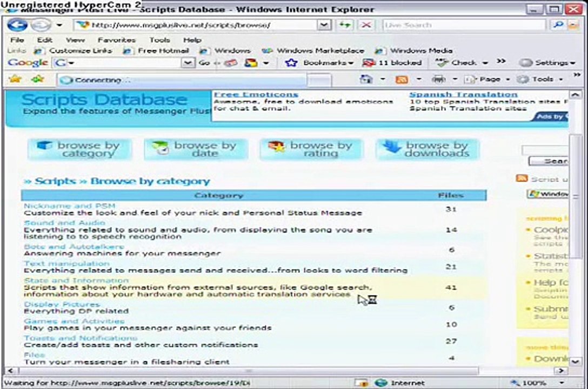Viewport: 588px width, 389px height.
Task: Click the green Refresh icon
Action: pyautogui.click(x=345, y=25)
